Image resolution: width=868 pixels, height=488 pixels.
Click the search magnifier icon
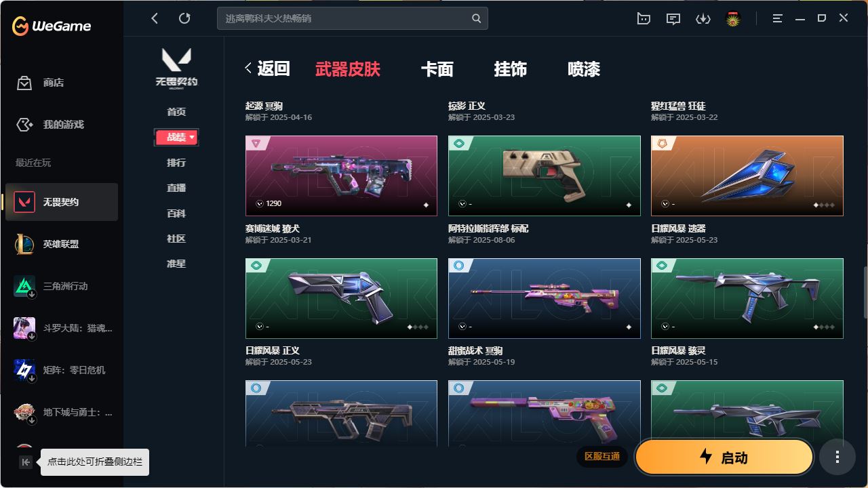pos(477,18)
